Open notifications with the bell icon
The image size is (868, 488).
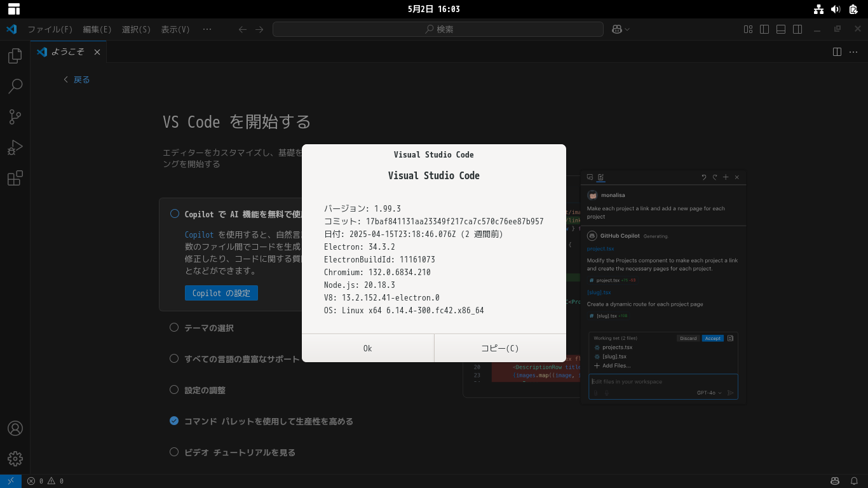click(x=855, y=481)
